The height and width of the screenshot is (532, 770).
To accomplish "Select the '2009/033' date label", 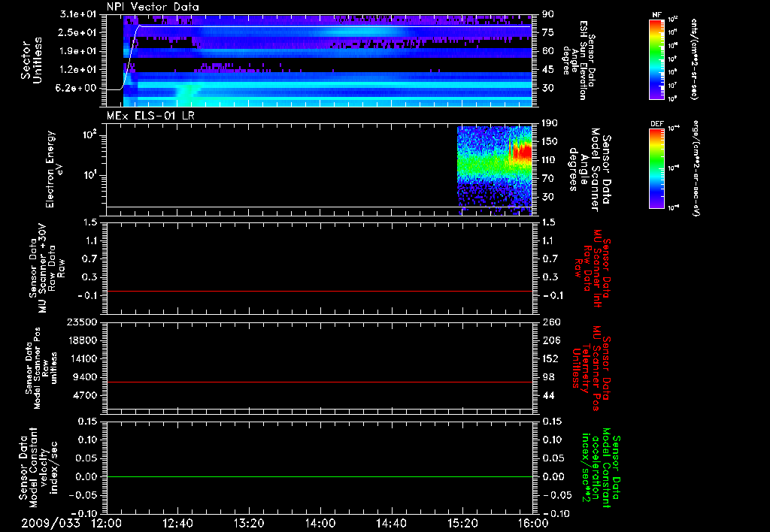I will coord(50,523).
